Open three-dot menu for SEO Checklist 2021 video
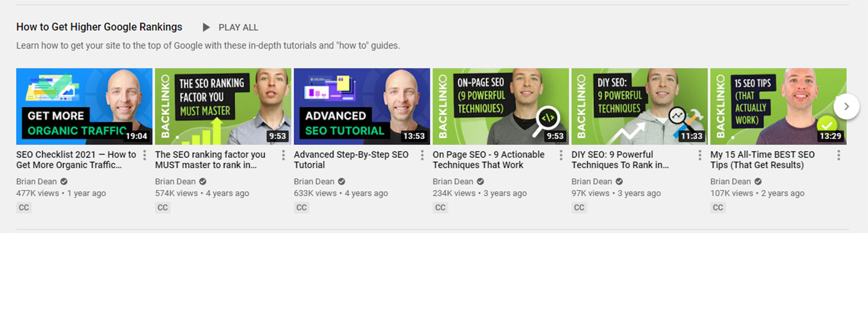868x320 pixels. click(x=144, y=155)
